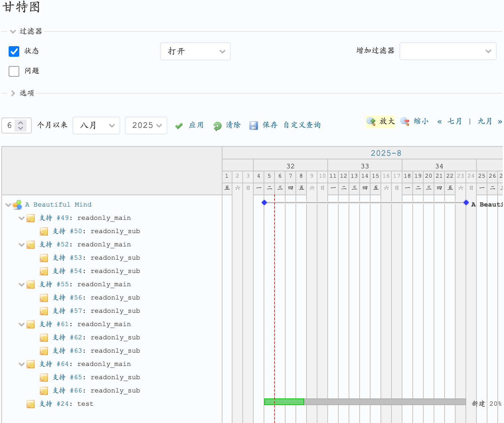Click the issue icon beside #49 readonly_main
504x423 pixels.
(31, 218)
